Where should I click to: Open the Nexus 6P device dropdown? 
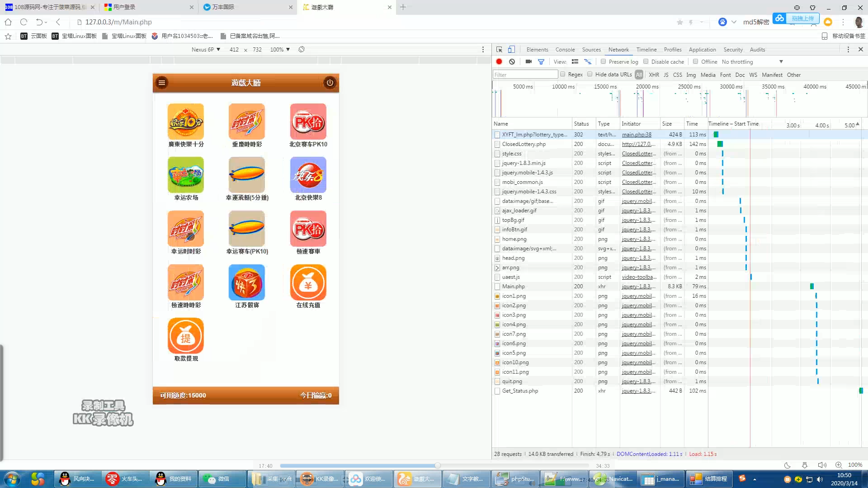[x=206, y=50]
